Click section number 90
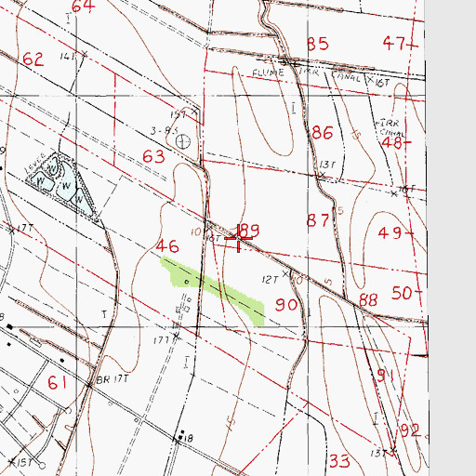The height and width of the screenshot is (476, 476). (286, 305)
